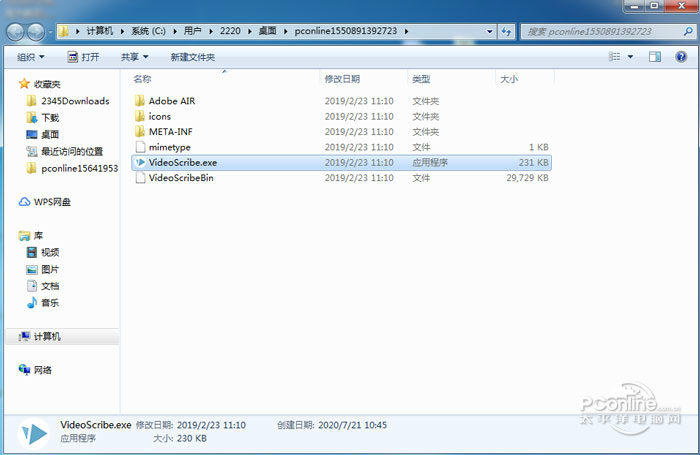Select 计算机 breadcrumb in address bar

(x=100, y=31)
